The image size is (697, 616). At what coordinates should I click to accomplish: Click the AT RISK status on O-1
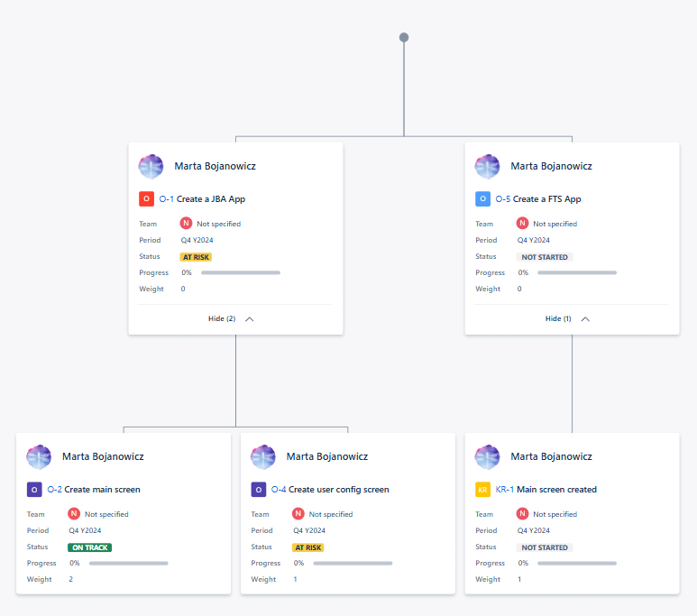click(196, 257)
